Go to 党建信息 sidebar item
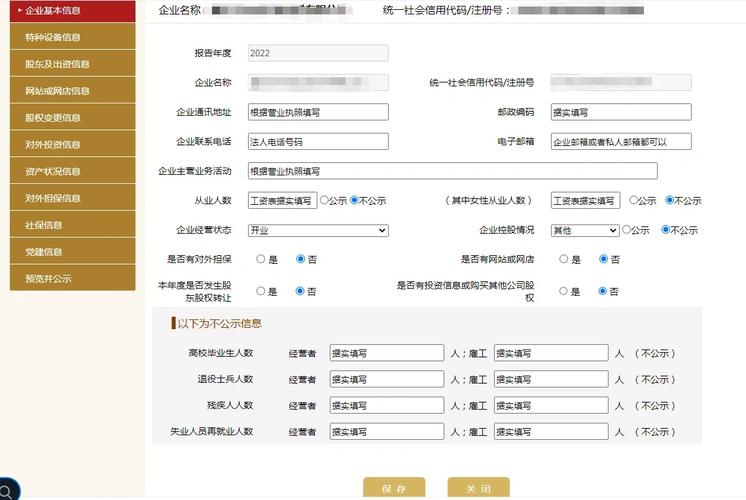This screenshot has width=746, height=500. (x=72, y=252)
